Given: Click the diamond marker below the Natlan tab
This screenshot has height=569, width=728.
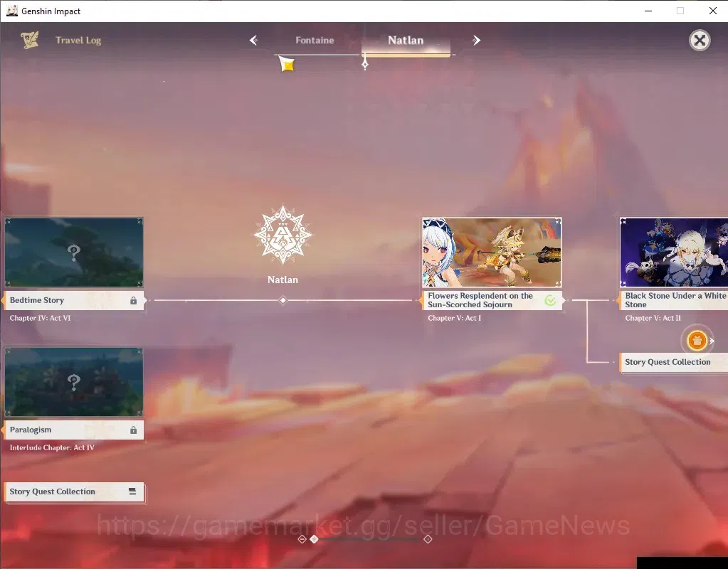Looking at the screenshot, I should click(365, 63).
